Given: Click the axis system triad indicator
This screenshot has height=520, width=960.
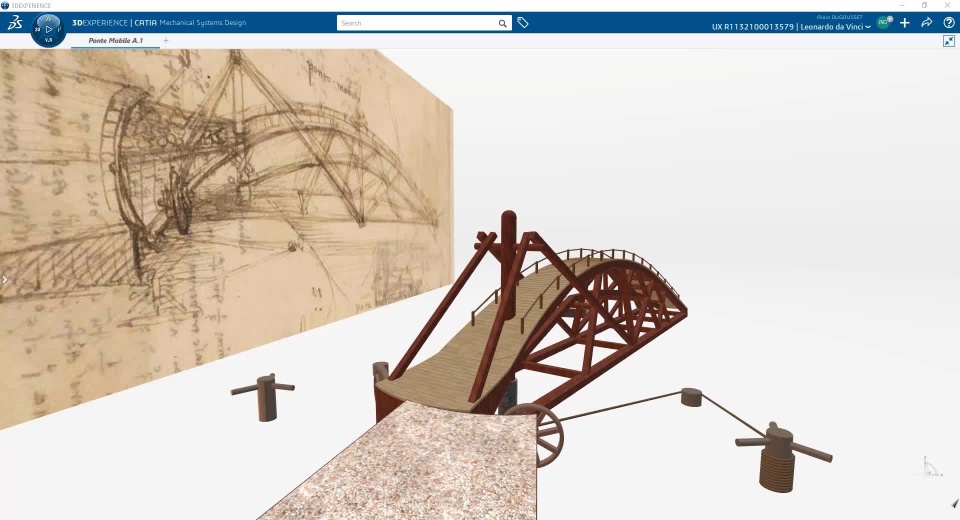Looking at the screenshot, I should (x=931, y=467).
